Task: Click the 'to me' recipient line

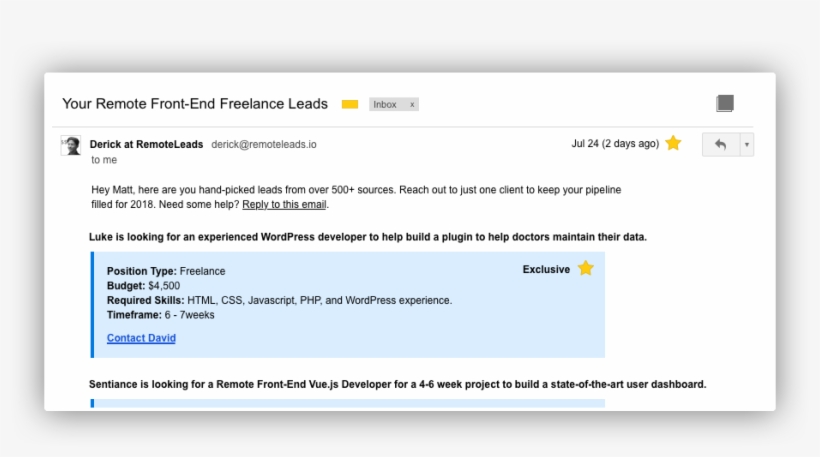Action: point(104,160)
